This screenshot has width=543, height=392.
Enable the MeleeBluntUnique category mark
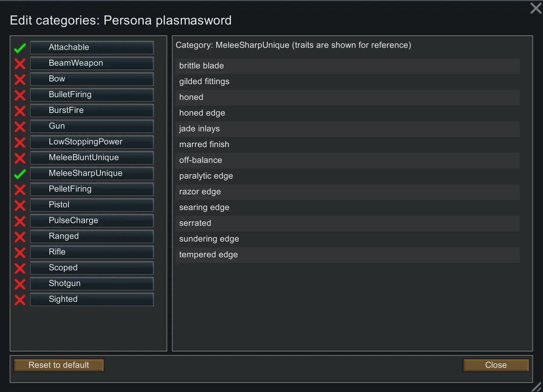(x=20, y=158)
